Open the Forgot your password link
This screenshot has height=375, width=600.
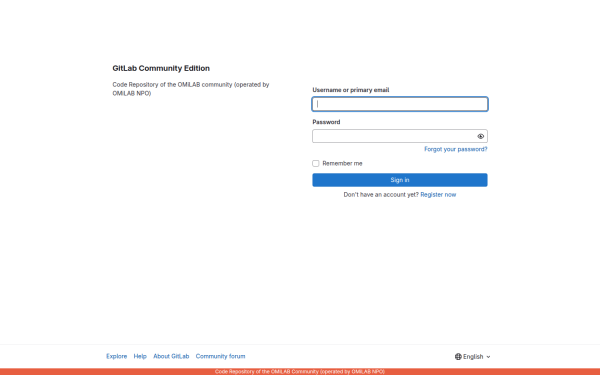[x=456, y=149]
